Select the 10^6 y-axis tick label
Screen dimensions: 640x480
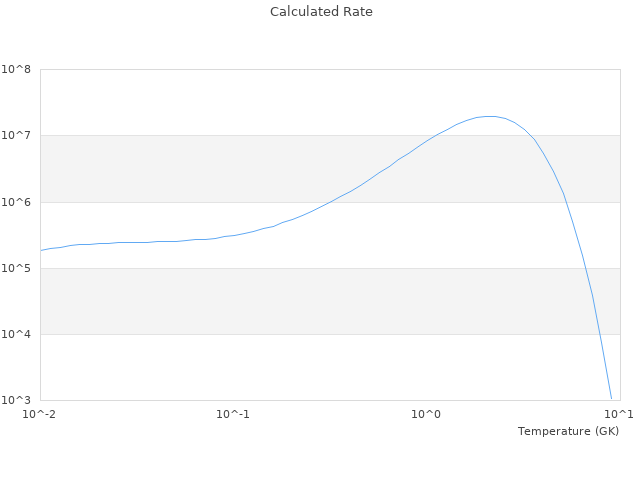click(17, 202)
